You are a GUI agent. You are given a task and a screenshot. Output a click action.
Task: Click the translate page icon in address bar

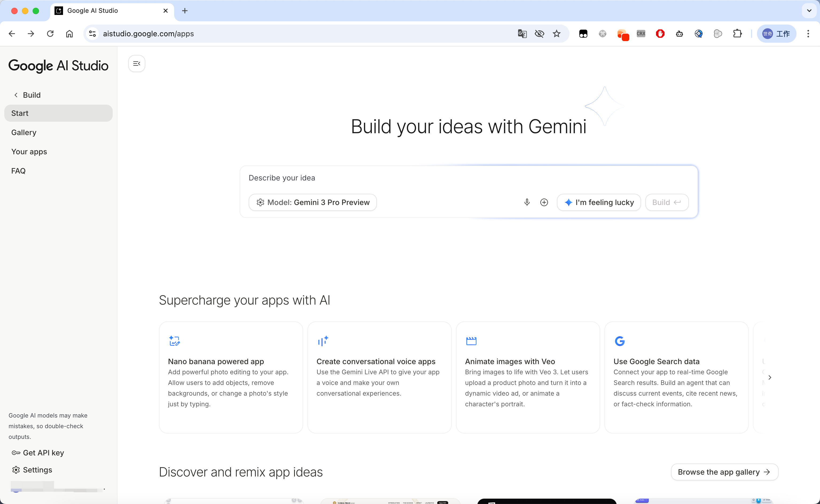click(522, 34)
